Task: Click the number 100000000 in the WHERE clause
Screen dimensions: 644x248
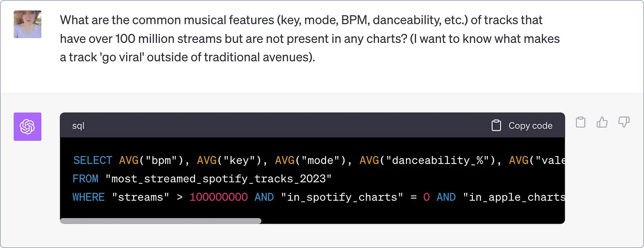Action: tap(218, 197)
